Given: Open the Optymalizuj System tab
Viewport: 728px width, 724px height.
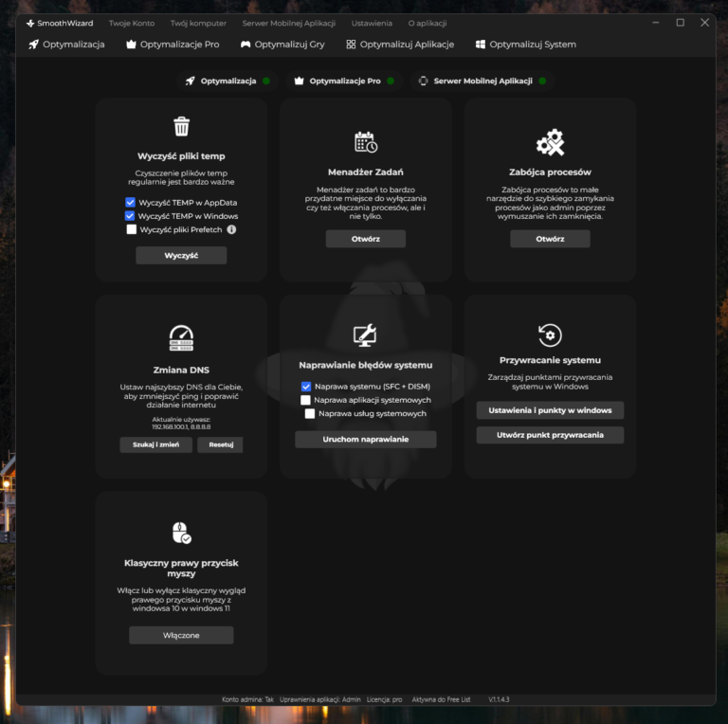Looking at the screenshot, I should pyautogui.click(x=525, y=45).
